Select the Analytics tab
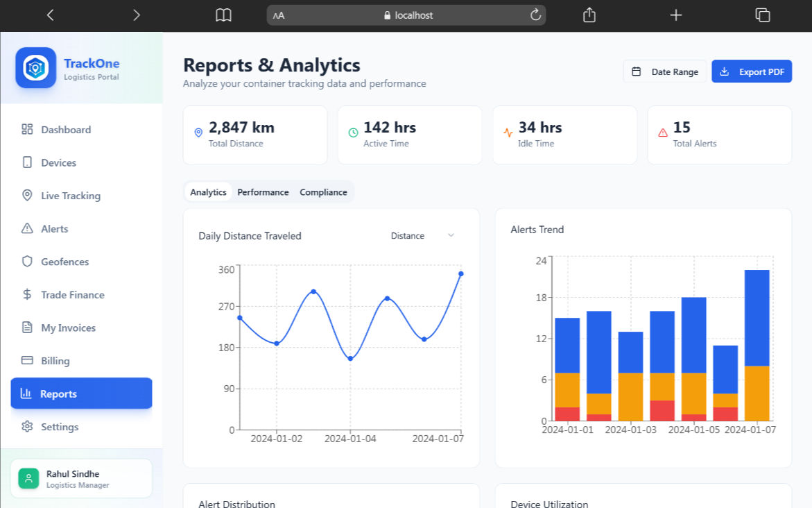The height and width of the screenshot is (508, 812). pos(208,192)
